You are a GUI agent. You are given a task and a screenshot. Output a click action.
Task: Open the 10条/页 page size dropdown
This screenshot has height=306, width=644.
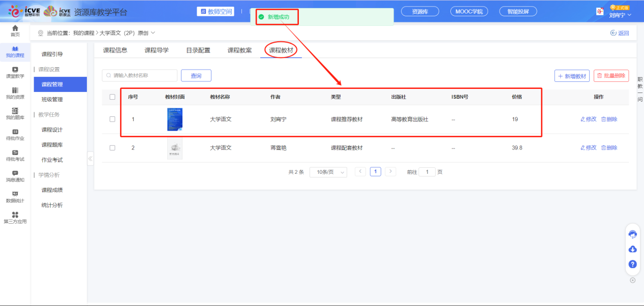[x=328, y=172]
